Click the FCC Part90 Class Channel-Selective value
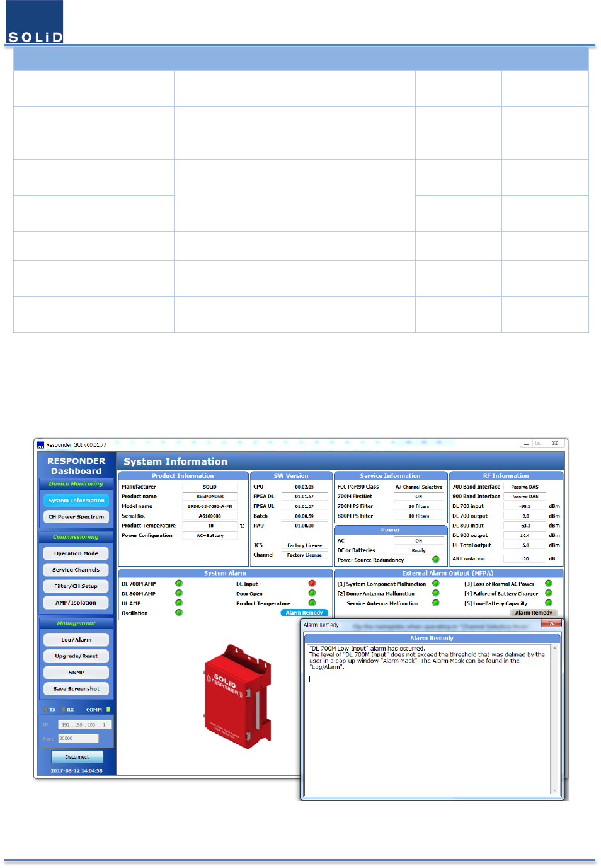 click(x=419, y=487)
